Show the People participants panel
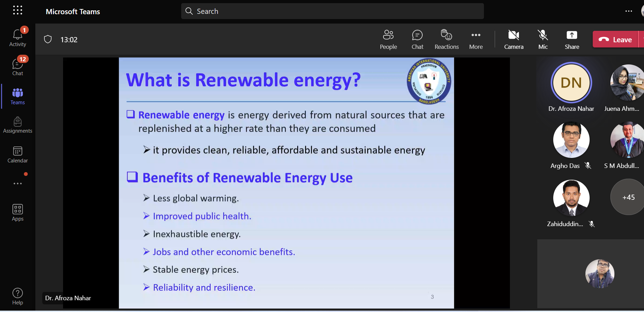Image resolution: width=644 pixels, height=312 pixels. click(x=388, y=39)
